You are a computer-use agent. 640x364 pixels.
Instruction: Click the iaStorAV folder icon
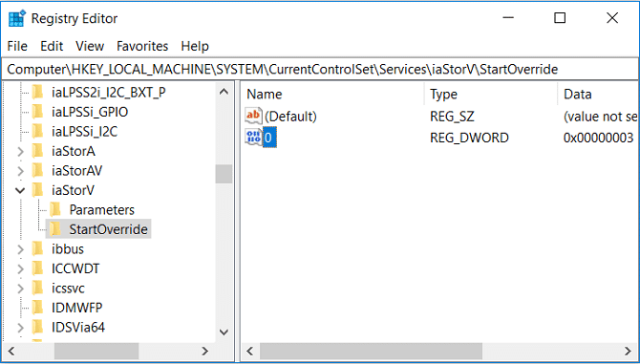37,171
